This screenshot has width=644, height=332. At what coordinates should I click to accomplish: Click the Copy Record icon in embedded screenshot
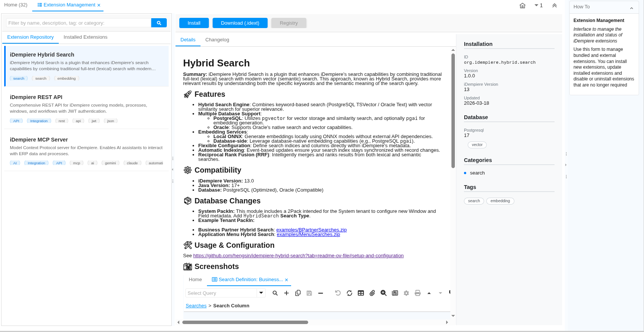[298, 293]
